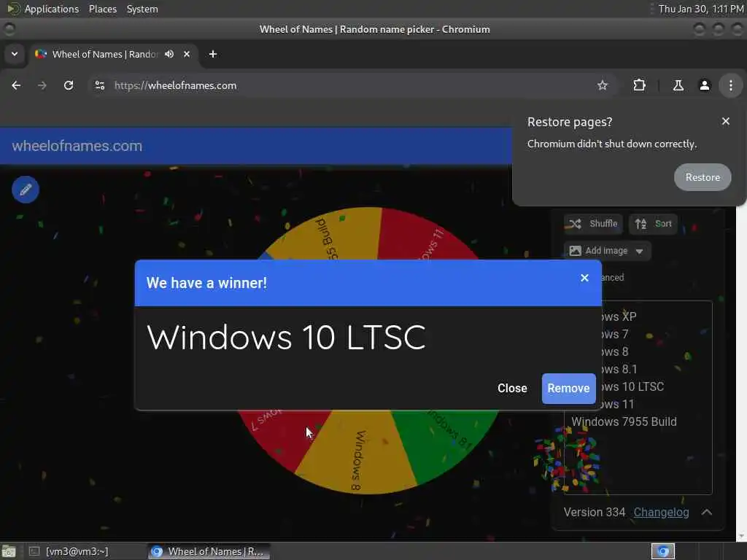Reload the current page
The width and height of the screenshot is (747, 560).
pyautogui.click(x=69, y=85)
